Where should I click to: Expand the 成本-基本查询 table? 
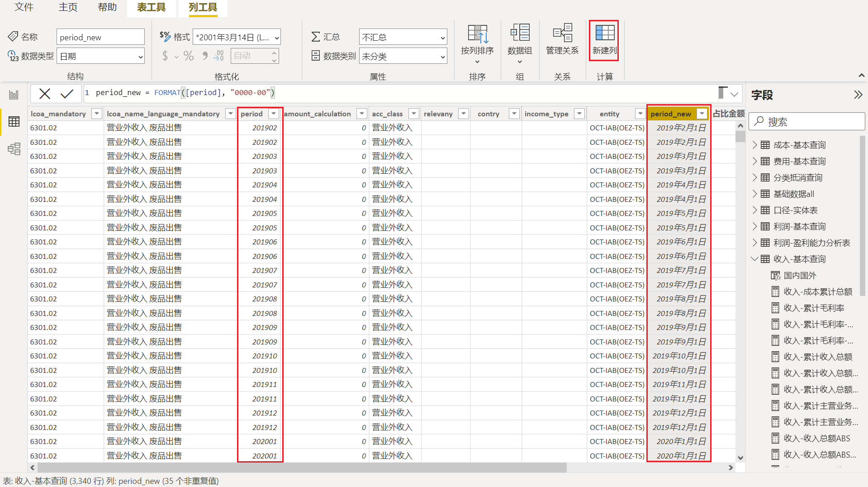click(755, 144)
